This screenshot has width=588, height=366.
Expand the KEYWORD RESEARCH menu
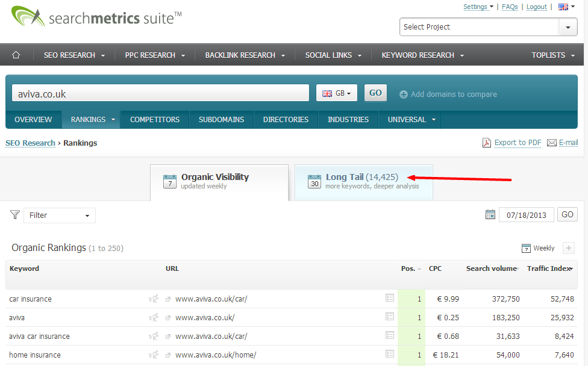pyautogui.click(x=423, y=55)
